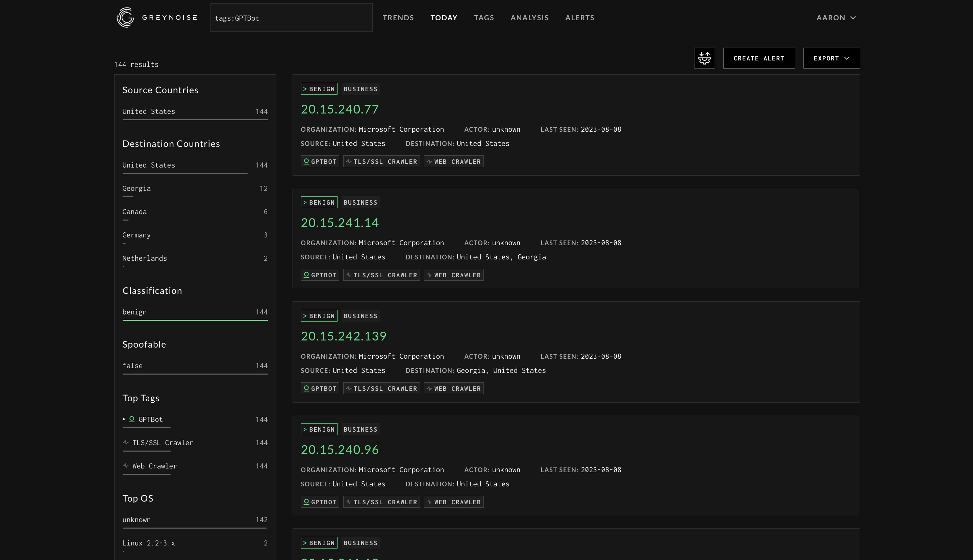Screen dimensions: 973x560
Task: Open the EXPORT dropdown
Action: pos(831,58)
